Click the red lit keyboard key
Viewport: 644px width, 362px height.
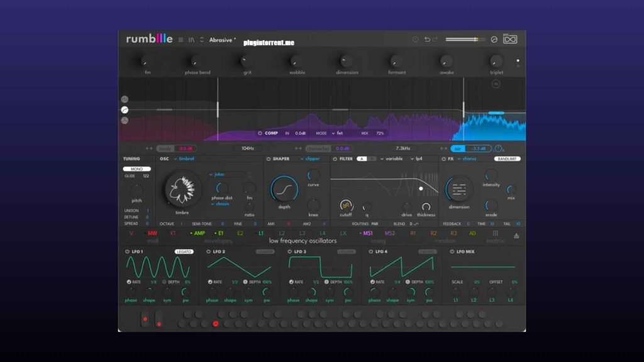click(x=215, y=324)
